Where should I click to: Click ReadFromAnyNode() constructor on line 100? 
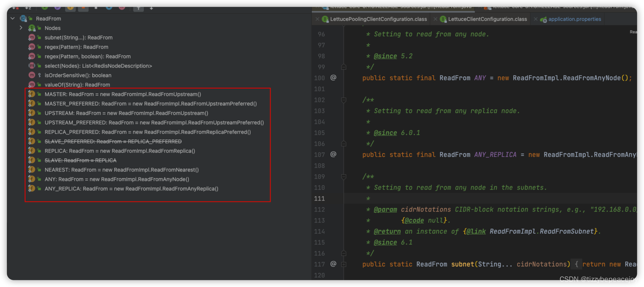(x=595, y=78)
